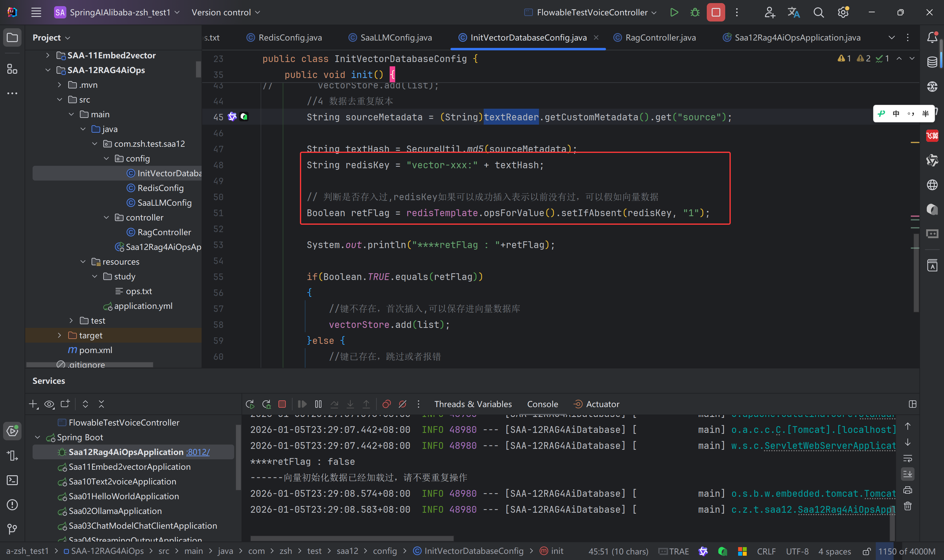Switch to the Threads & Variables tab

(x=473, y=404)
